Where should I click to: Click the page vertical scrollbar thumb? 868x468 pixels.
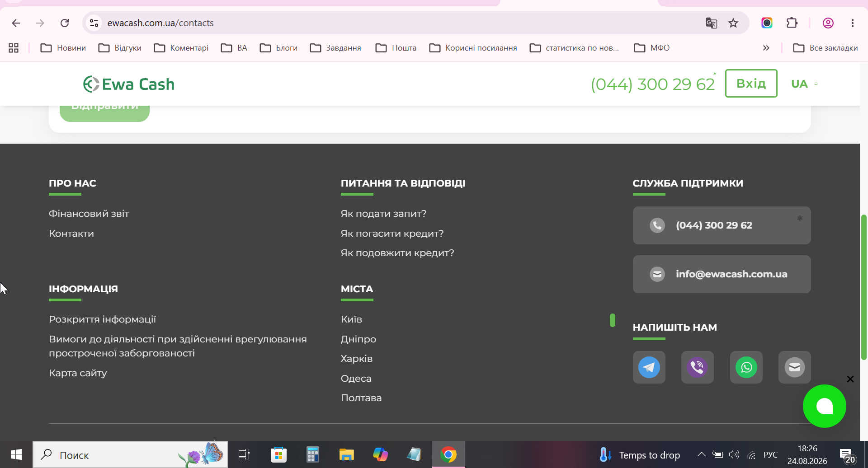863,287
